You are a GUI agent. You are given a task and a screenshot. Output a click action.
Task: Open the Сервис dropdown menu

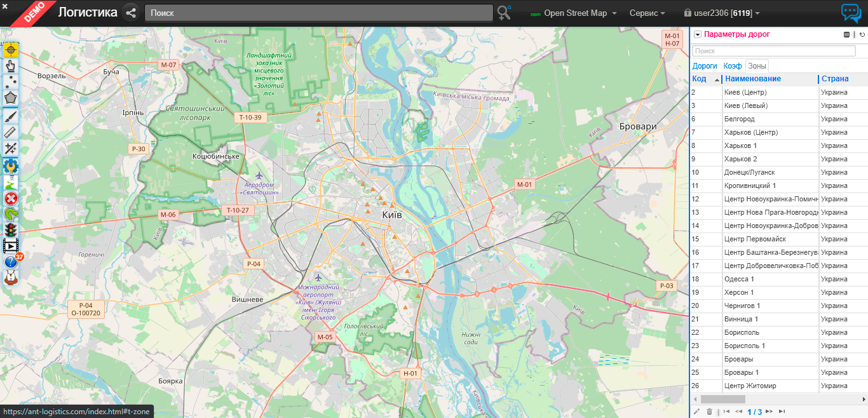click(647, 13)
